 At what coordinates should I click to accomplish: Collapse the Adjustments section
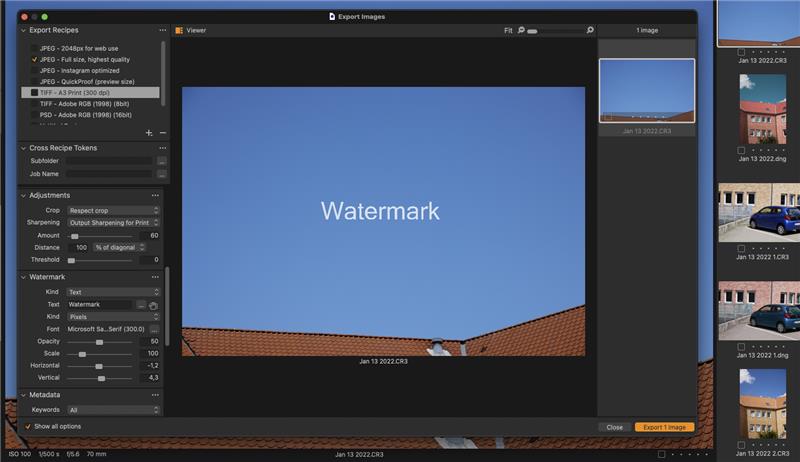pos(23,195)
